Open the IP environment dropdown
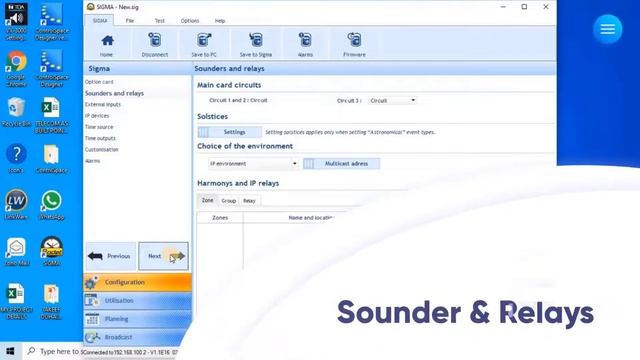This screenshot has height=360, width=640. coord(253,164)
